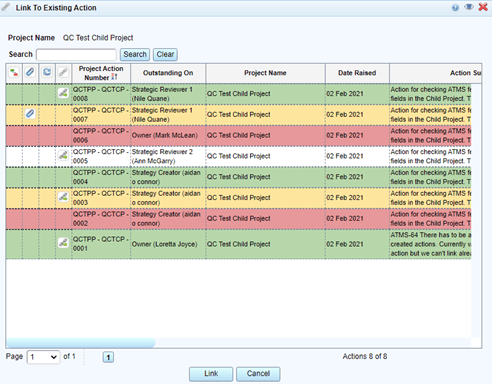
Task: Click ATMS-64 action summary in row 0001
Action: pyautogui.click(x=430, y=244)
